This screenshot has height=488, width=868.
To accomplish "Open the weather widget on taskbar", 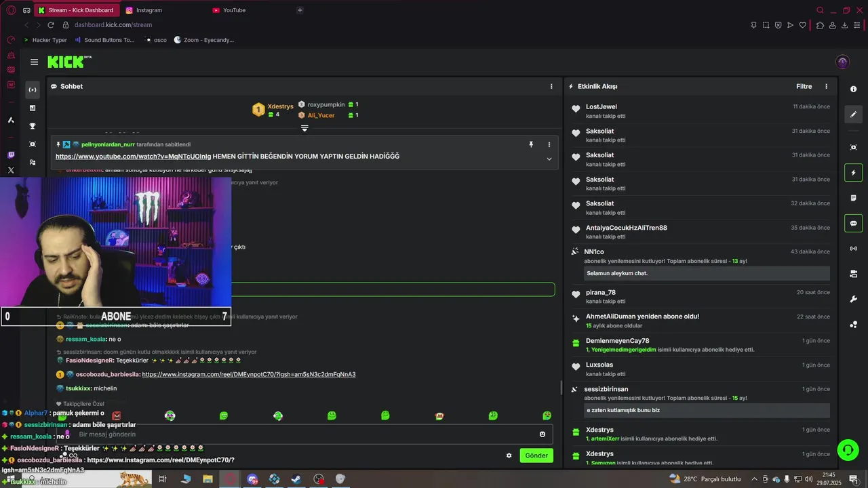I will 705,479.
